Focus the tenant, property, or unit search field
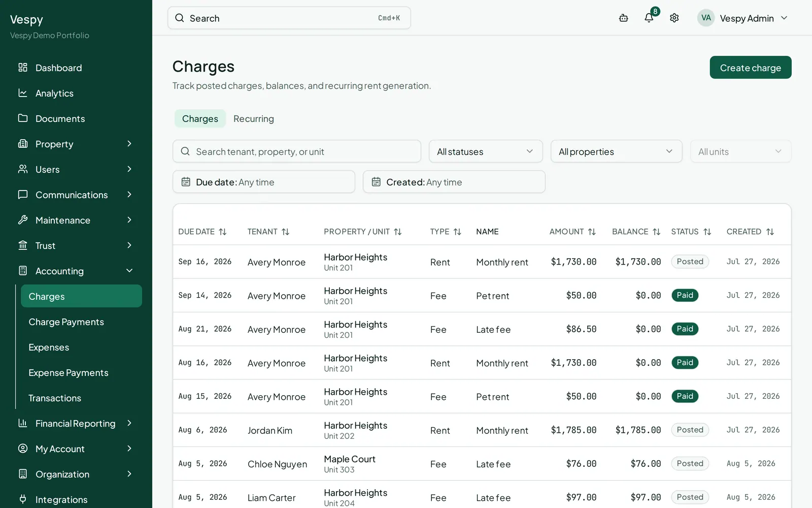Screen dimensions: 812x508 point(297,151)
